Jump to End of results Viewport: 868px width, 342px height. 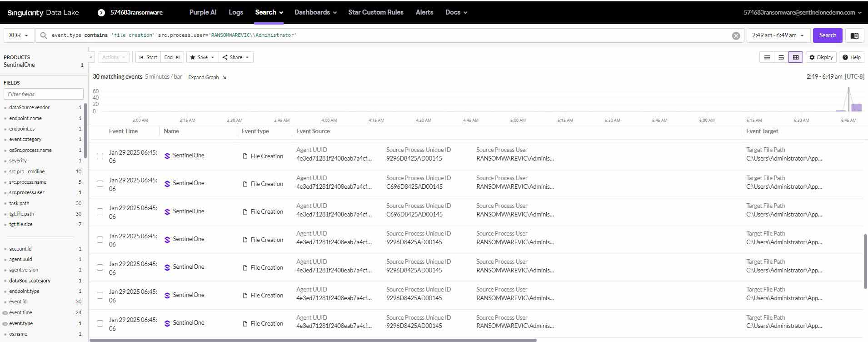coord(172,57)
